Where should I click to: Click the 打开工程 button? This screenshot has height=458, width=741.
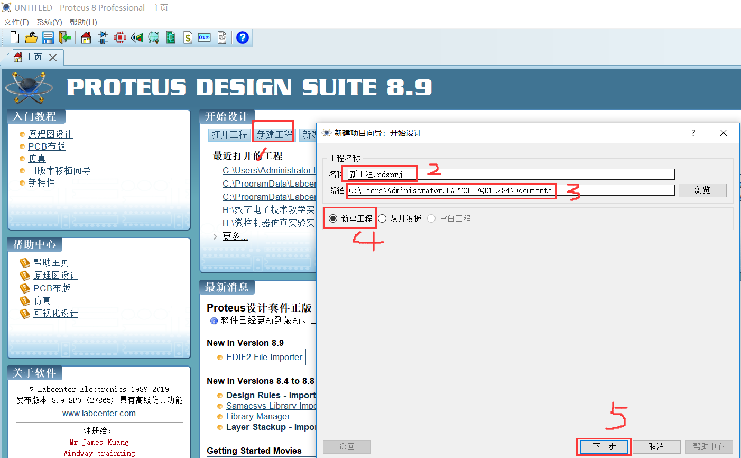229,135
